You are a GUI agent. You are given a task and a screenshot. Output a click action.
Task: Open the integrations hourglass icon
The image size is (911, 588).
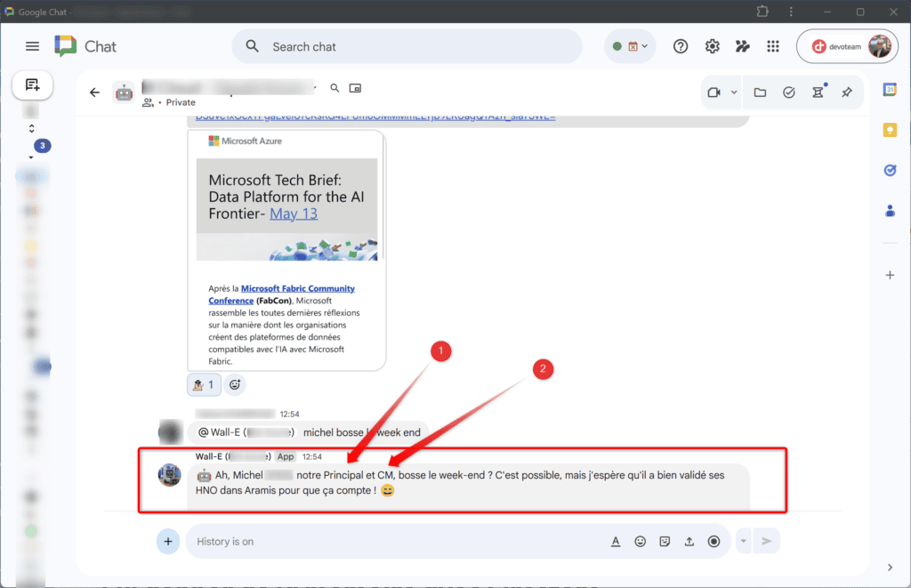tap(818, 93)
